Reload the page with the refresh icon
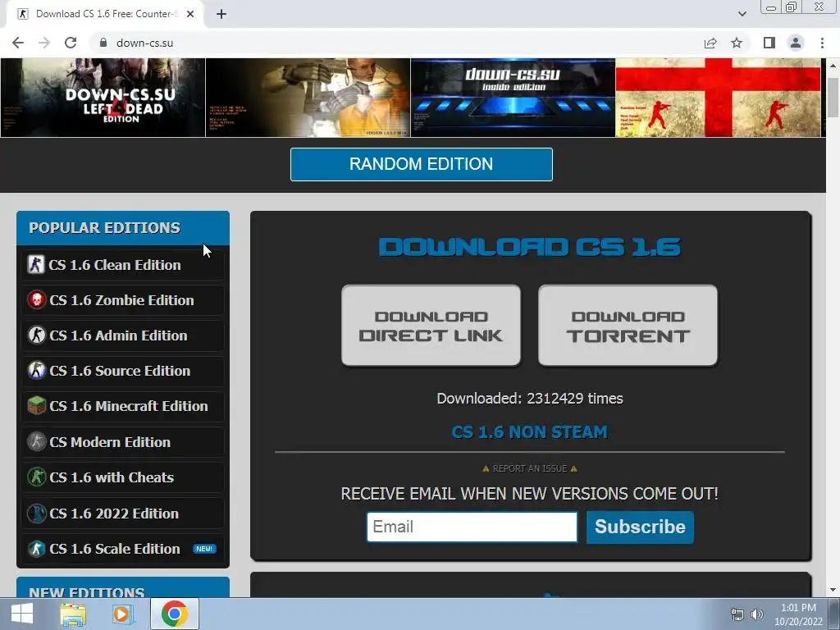 pos(71,43)
